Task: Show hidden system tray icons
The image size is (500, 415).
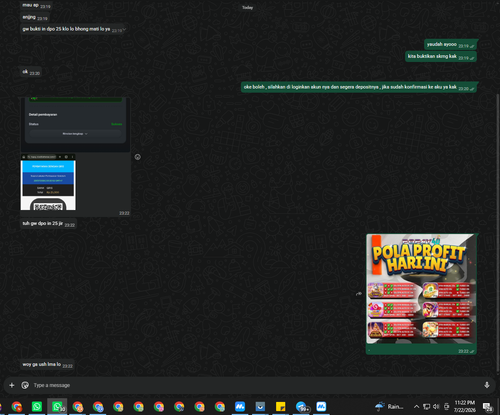Action: click(416, 407)
